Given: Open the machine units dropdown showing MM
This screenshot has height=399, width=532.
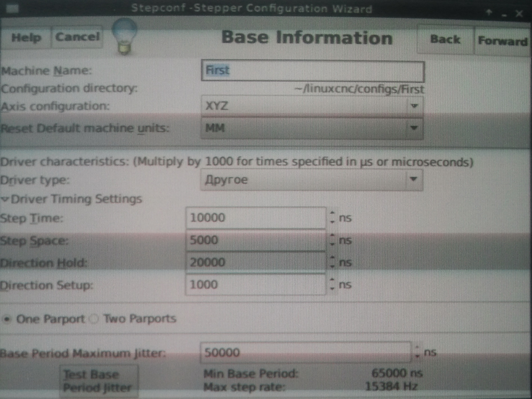Looking at the screenshot, I should tap(312, 128).
